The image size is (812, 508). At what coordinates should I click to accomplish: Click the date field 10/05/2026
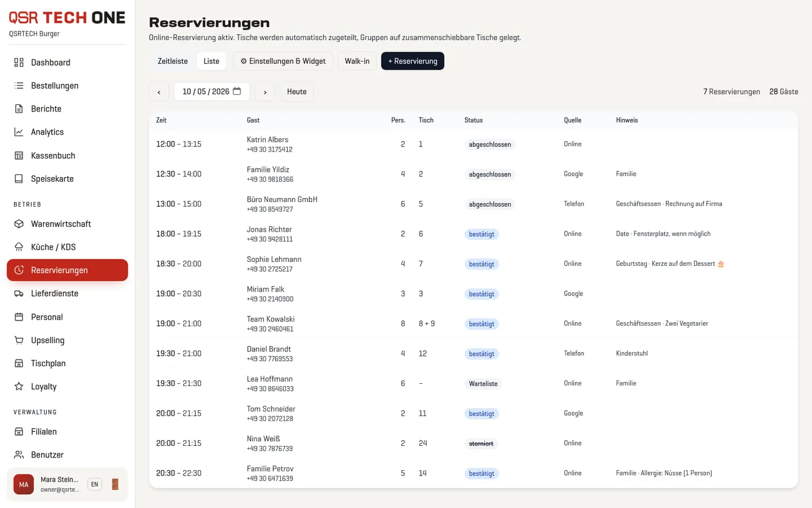[212, 92]
